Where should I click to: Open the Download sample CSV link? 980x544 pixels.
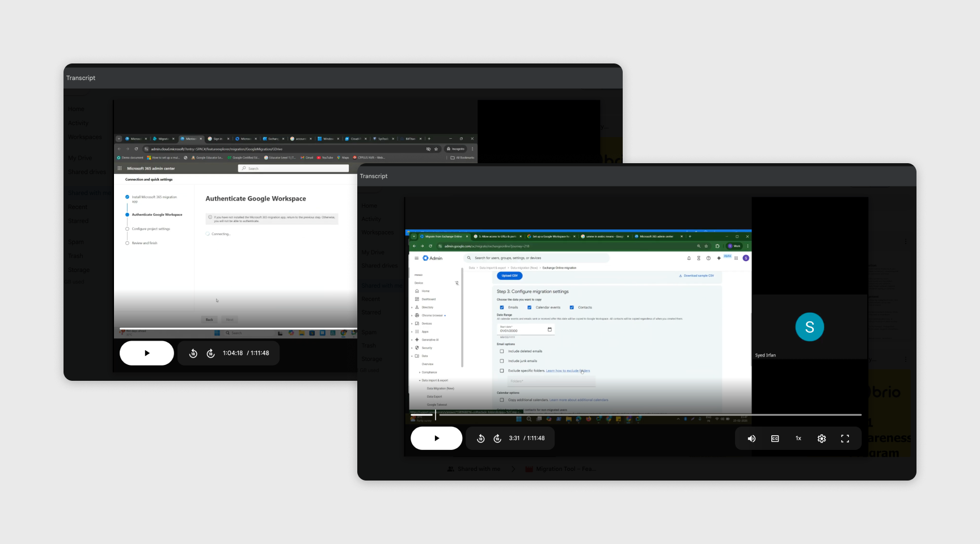tap(696, 276)
